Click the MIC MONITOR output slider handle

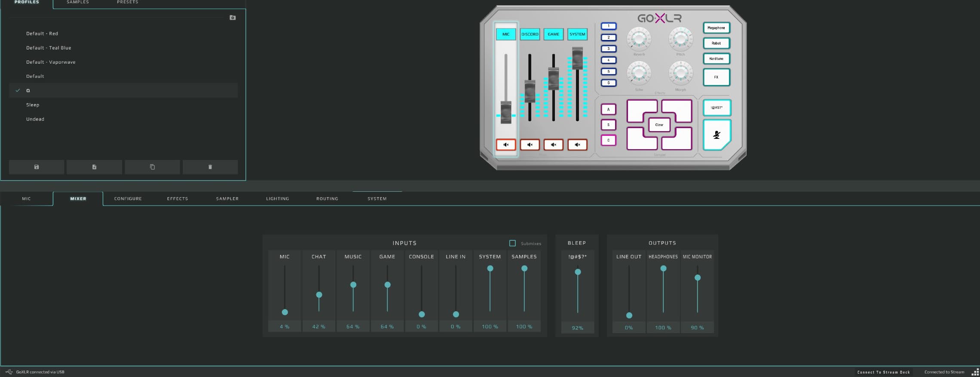(x=698, y=278)
